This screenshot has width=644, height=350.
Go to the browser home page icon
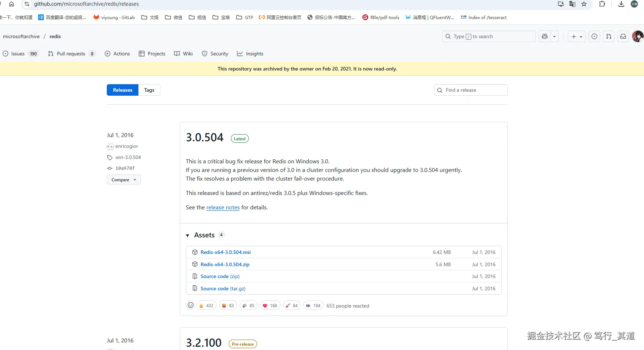(x=12, y=4)
